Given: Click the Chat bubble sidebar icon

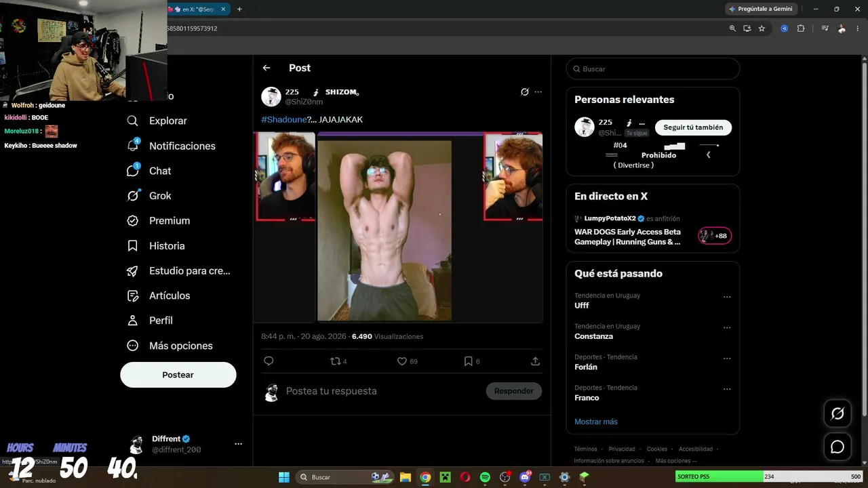Looking at the screenshot, I should pyautogui.click(x=133, y=171).
